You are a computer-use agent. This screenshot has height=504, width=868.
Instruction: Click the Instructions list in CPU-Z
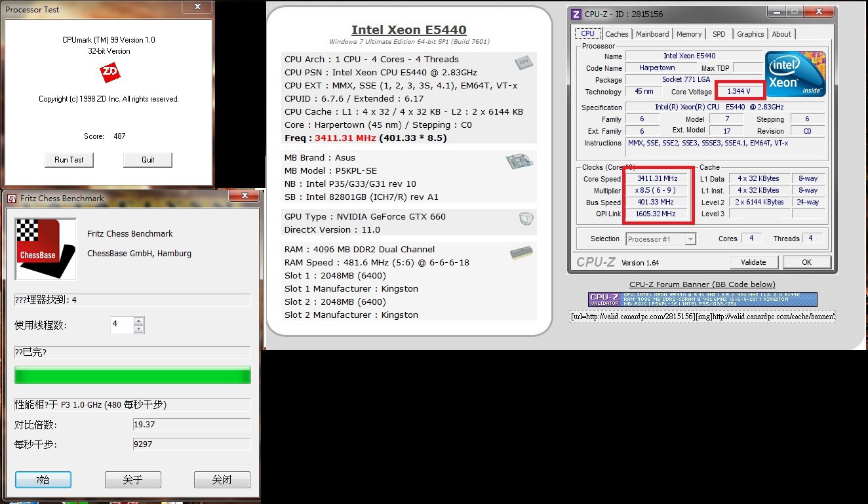725,147
